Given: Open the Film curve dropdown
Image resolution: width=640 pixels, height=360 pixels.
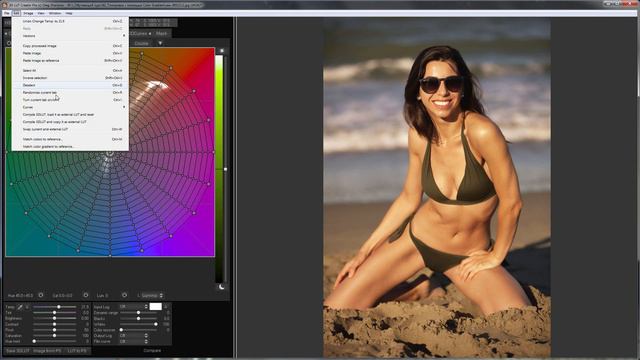Looking at the screenshot, I should 133,341.
